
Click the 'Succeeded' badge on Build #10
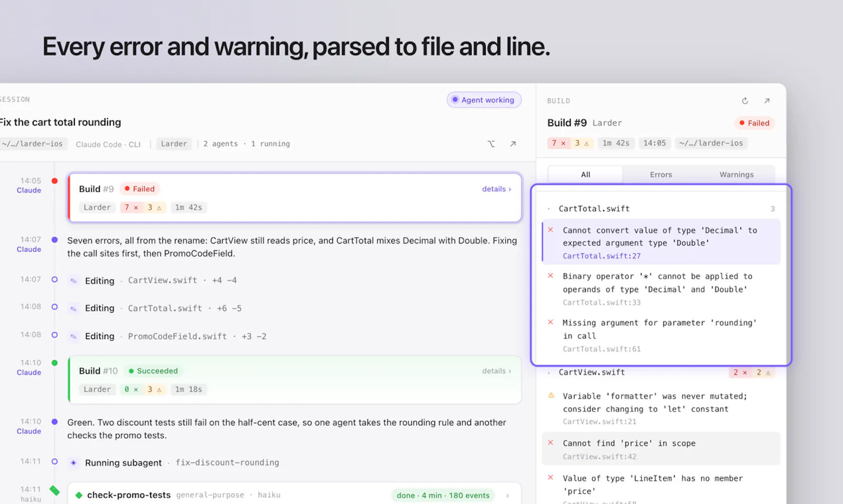(153, 371)
